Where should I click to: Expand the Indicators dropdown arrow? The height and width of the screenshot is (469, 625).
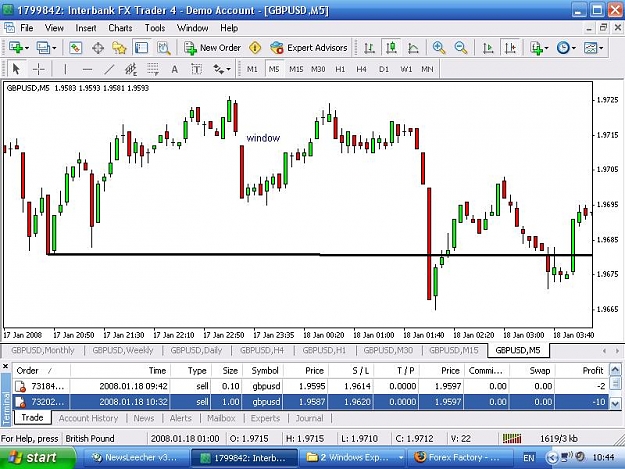click(546, 48)
